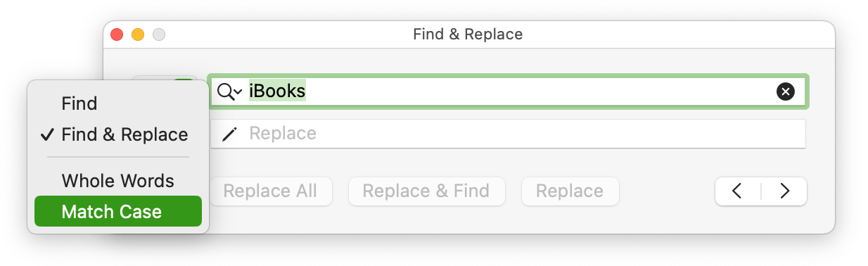This screenshot has height=266, width=868.
Task: Enable the Whole Words option
Action: [118, 181]
